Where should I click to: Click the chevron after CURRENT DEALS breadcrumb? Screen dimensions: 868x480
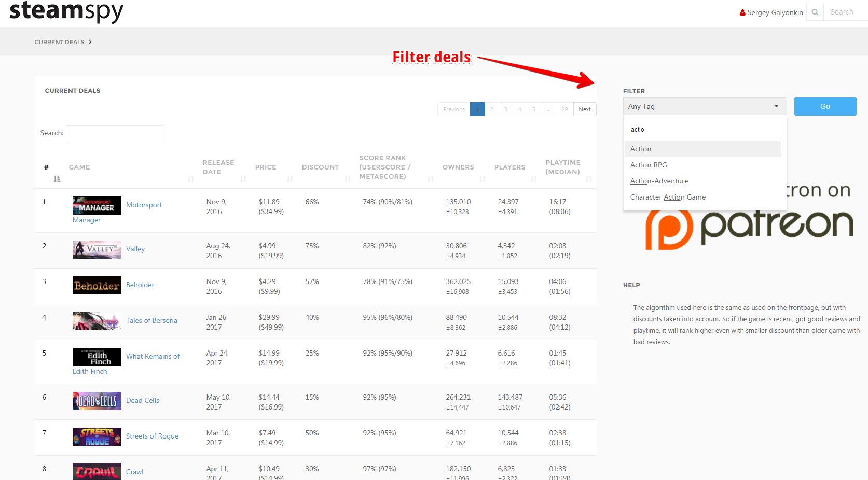click(90, 41)
